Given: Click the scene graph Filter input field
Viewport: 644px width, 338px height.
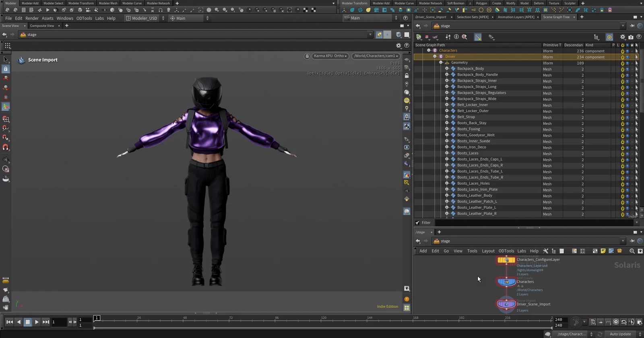Looking at the screenshot, I should pos(535,223).
